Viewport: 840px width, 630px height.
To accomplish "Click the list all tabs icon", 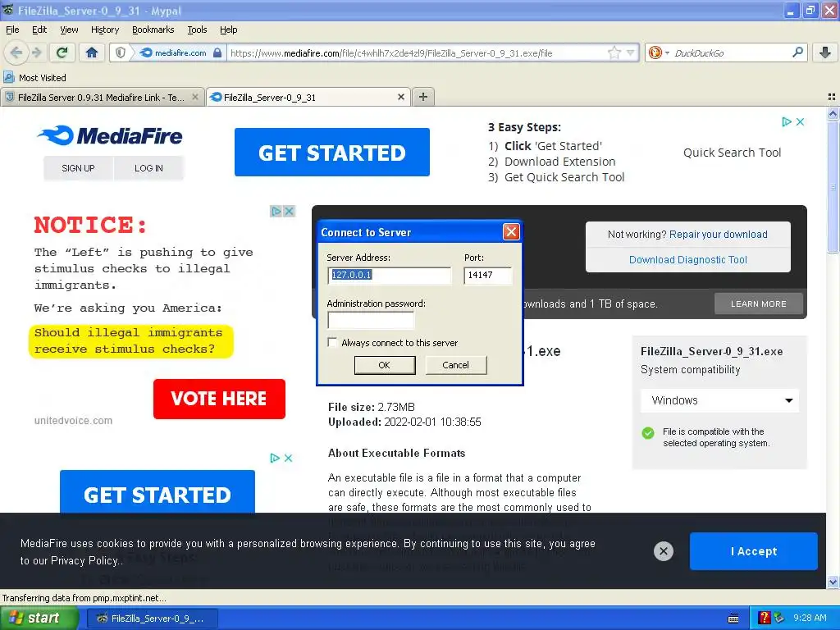I will [832, 97].
